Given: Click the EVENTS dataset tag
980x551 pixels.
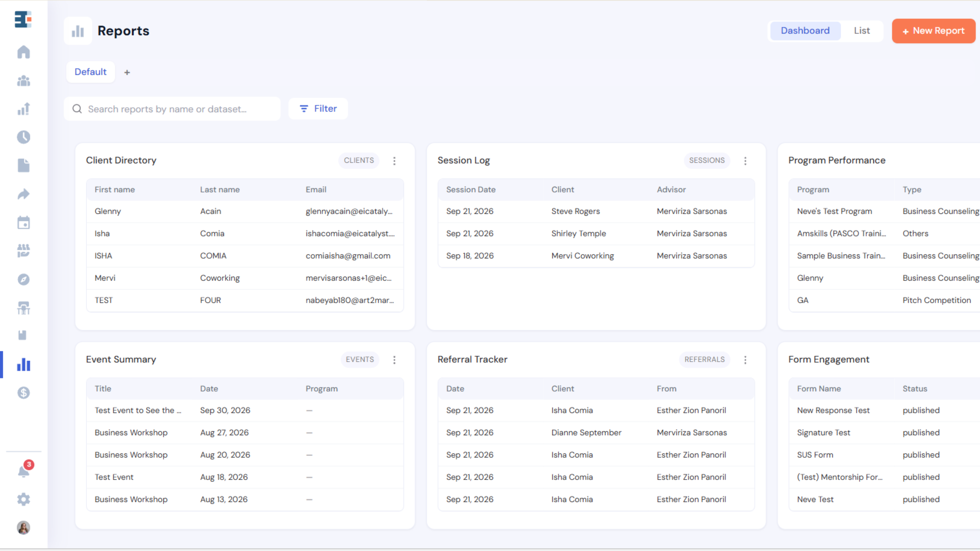Looking at the screenshot, I should click(360, 359).
